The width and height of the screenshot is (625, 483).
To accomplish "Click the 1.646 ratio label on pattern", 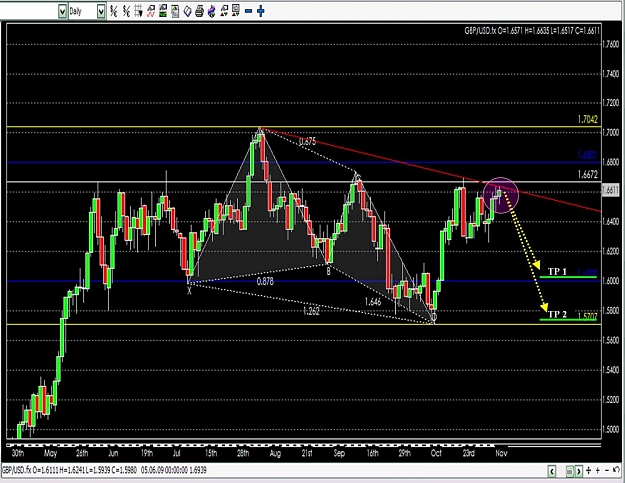I will coord(373,302).
